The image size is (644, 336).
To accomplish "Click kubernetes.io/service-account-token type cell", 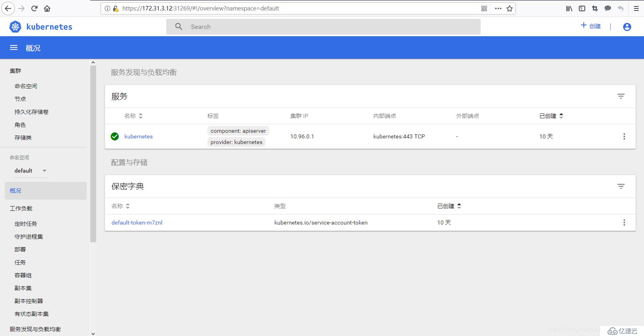I will [321, 223].
